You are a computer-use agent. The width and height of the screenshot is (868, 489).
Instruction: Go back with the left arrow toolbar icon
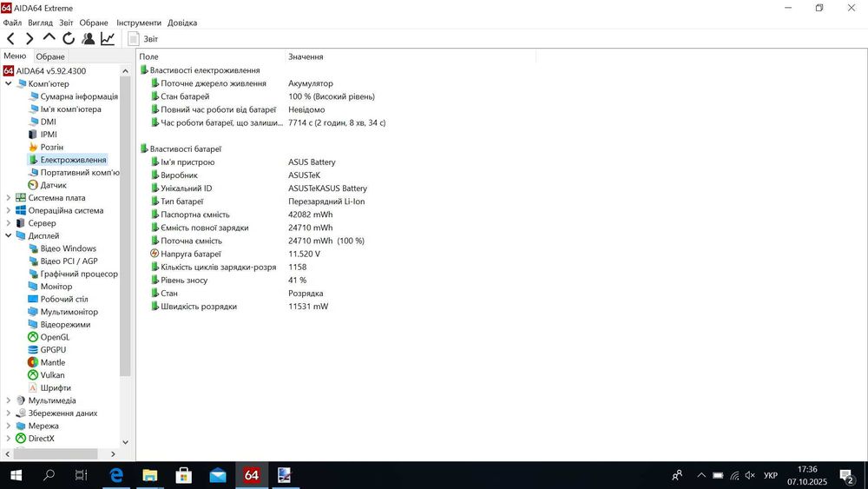pos(10,38)
